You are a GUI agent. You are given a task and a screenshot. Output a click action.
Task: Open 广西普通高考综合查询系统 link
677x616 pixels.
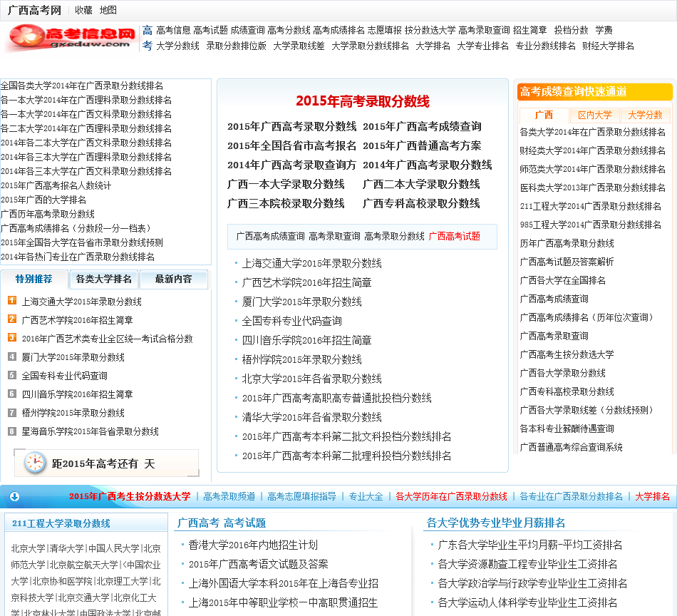pos(571,447)
